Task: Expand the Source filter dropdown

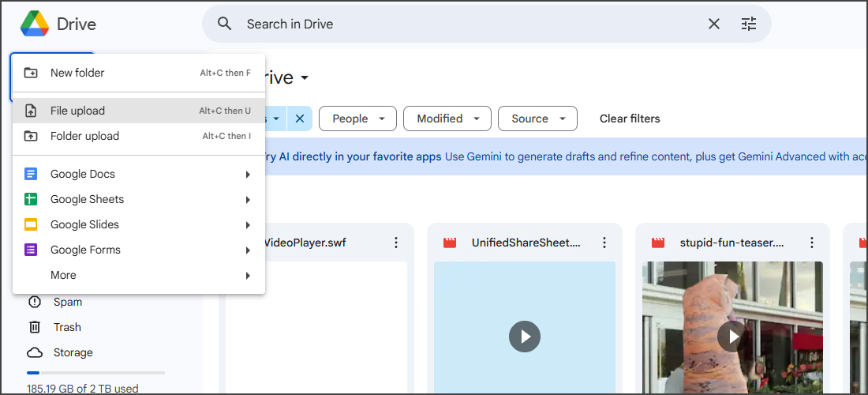Action: click(537, 118)
